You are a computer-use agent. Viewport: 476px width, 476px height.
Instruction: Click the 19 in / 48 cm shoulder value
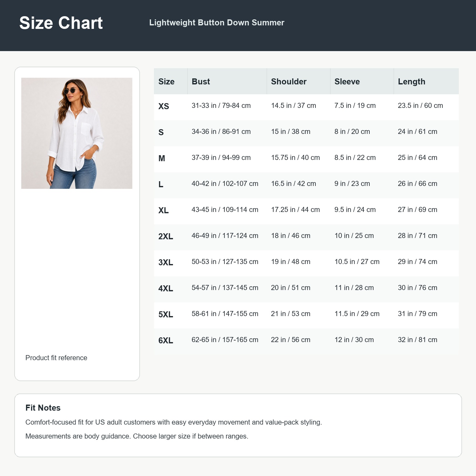[x=291, y=261]
